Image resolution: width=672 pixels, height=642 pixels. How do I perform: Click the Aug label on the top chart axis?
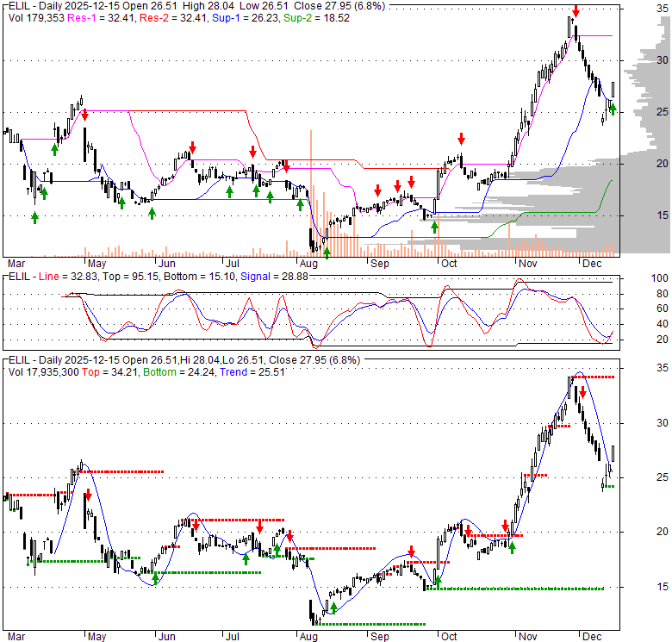coord(308,263)
